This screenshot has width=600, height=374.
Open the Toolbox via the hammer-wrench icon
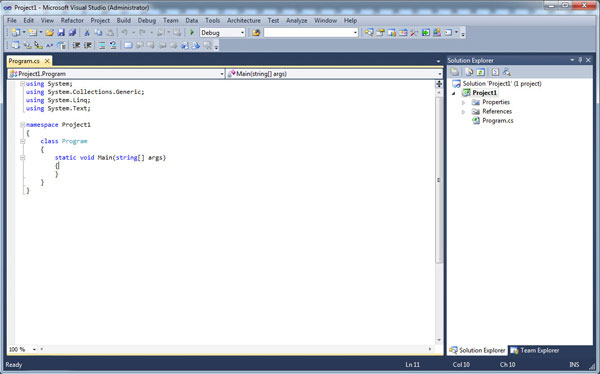pos(414,33)
